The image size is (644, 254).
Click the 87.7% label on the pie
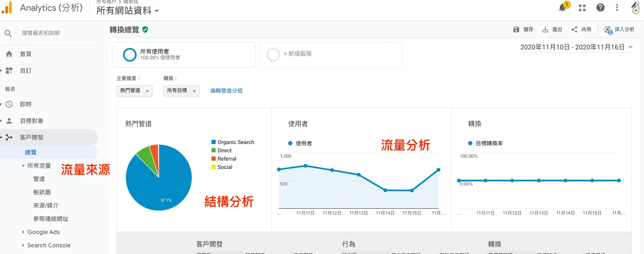click(166, 200)
